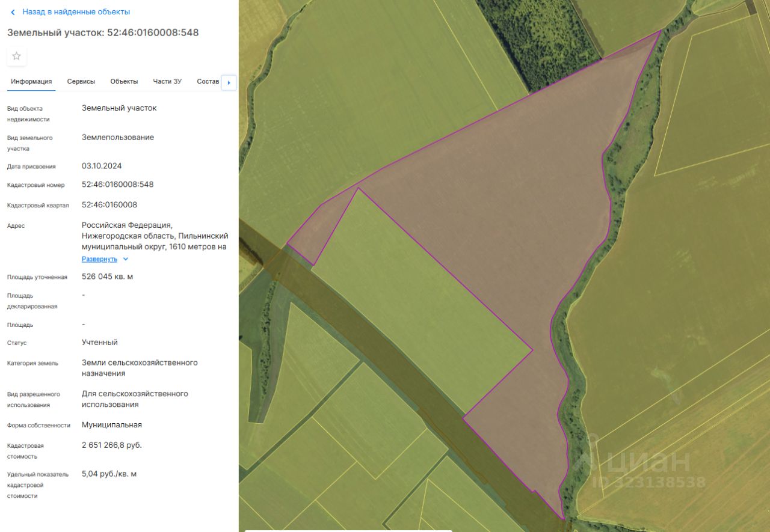Select cadastral quarter value 52:46:0160008
The image size is (770, 532).
click(109, 205)
